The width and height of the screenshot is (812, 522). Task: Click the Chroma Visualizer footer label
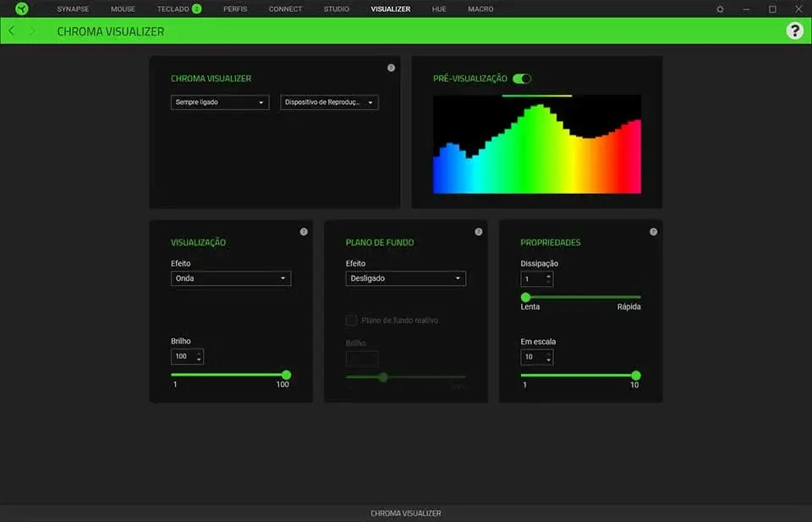(x=406, y=514)
